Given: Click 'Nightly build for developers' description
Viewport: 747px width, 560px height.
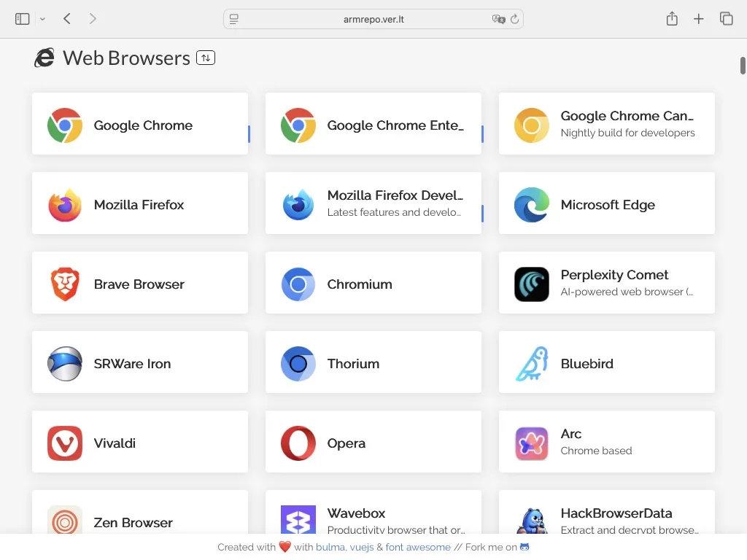Looking at the screenshot, I should coord(627,133).
